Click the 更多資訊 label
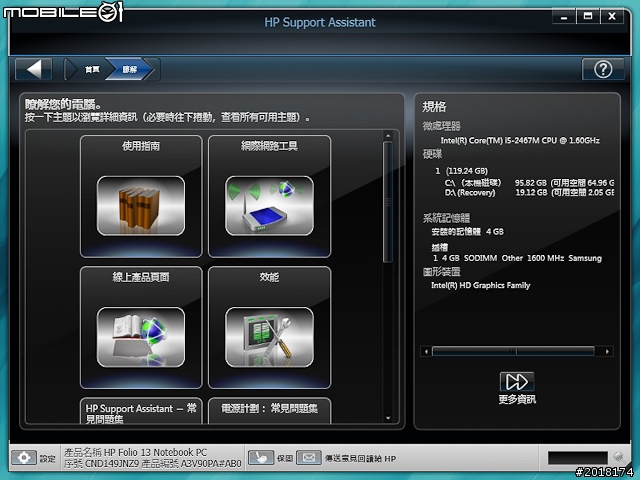 point(517,399)
